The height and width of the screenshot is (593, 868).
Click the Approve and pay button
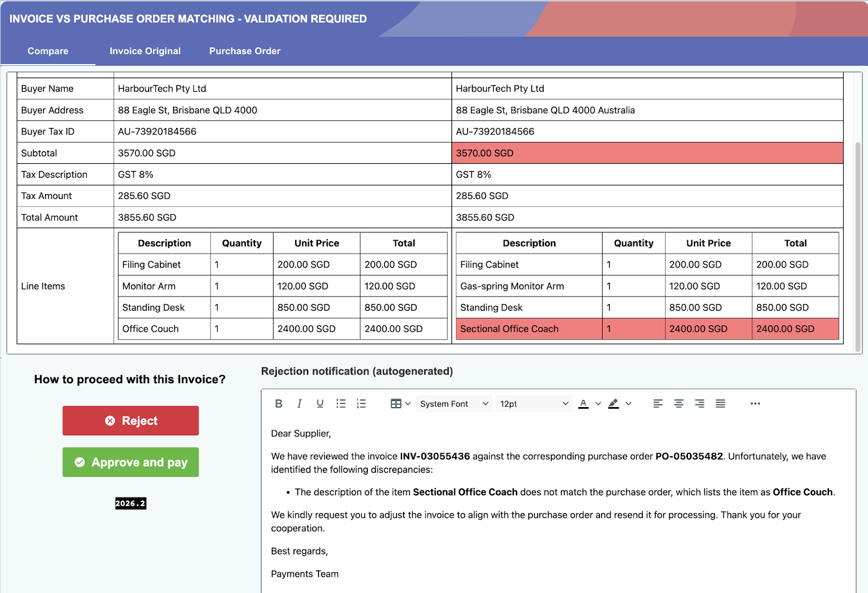click(131, 462)
